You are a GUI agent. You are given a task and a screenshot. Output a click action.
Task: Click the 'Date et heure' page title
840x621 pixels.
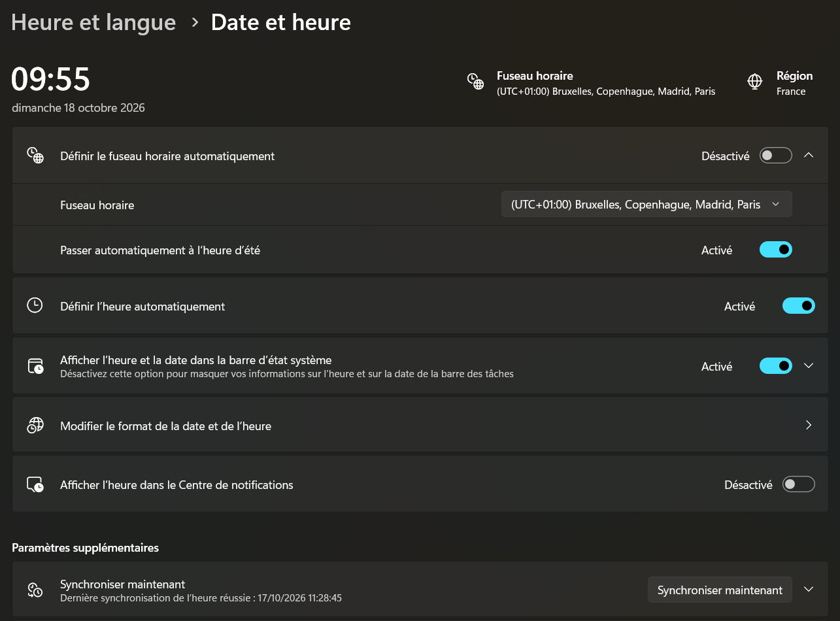281,22
